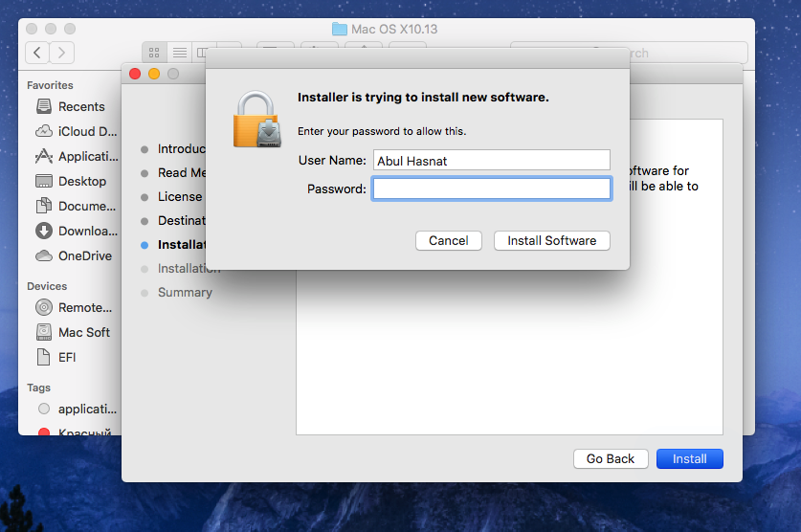Viewport: 801px width, 532px height.
Task: Minimize installer window with yellow button
Action: click(x=154, y=74)
